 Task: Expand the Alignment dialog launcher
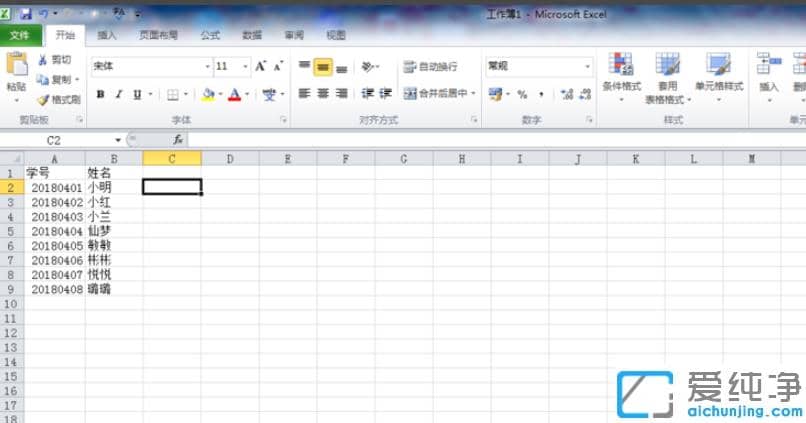tap(473, 120)
